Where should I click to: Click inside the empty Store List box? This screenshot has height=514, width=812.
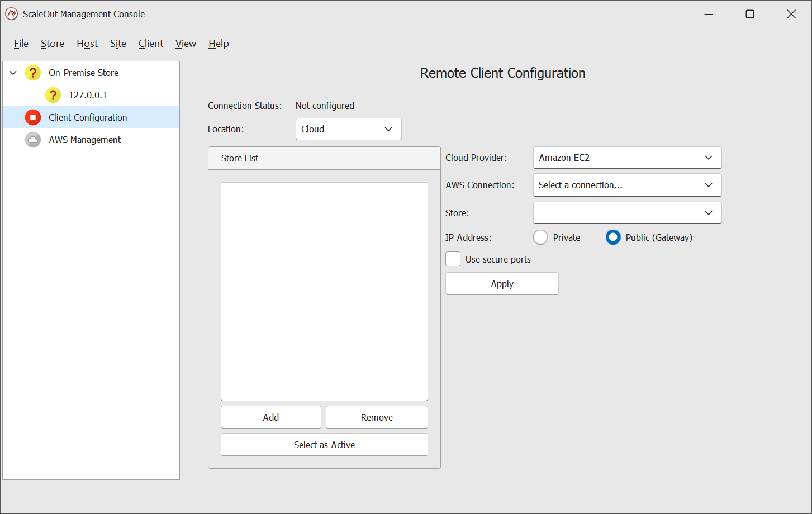pos(324,292)
